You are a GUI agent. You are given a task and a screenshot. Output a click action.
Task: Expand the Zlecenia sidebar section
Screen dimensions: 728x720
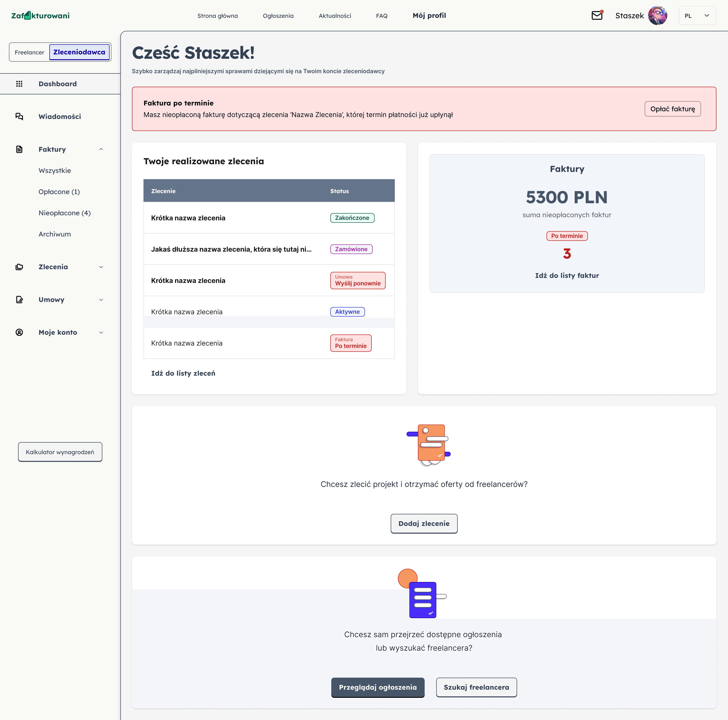tap(101, 267)
